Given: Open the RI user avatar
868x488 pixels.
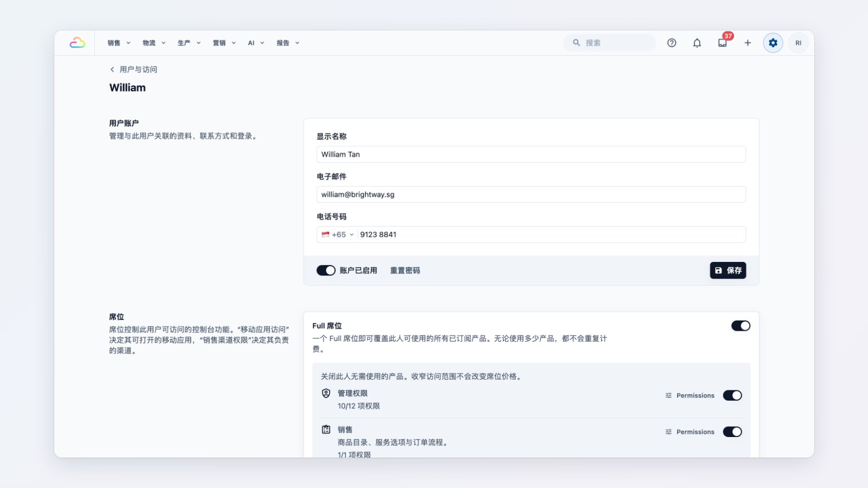Looking at the screenshot, I should 798,43.
